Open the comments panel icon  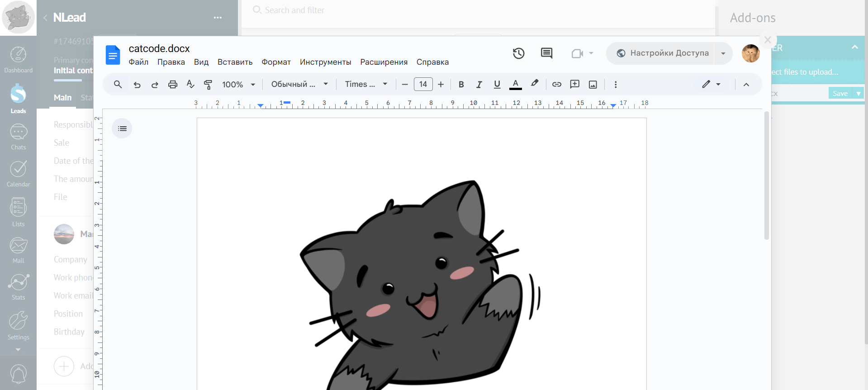(x=546, y=53)
